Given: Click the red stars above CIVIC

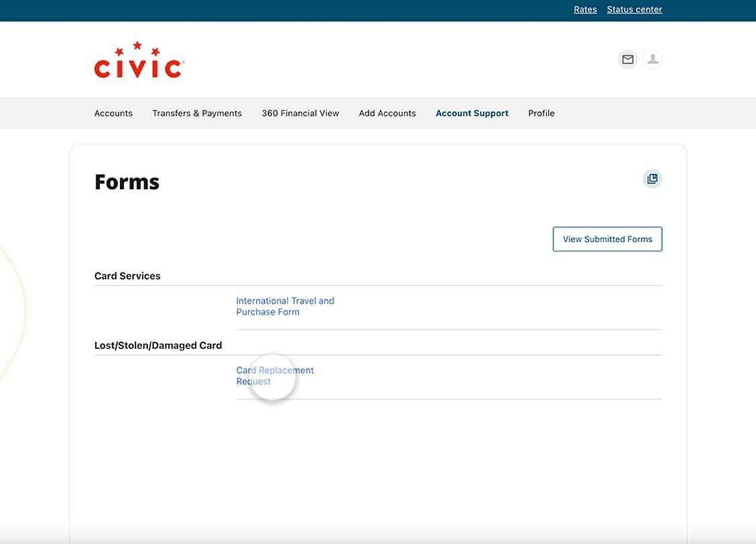Looking at the screenshot, I should (138, 48).
